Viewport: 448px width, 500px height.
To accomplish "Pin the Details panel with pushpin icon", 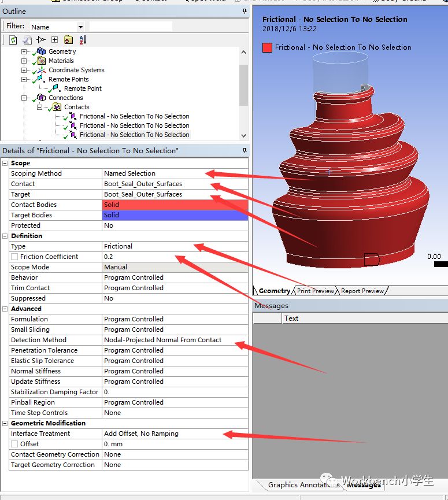I will pos(245,151).
